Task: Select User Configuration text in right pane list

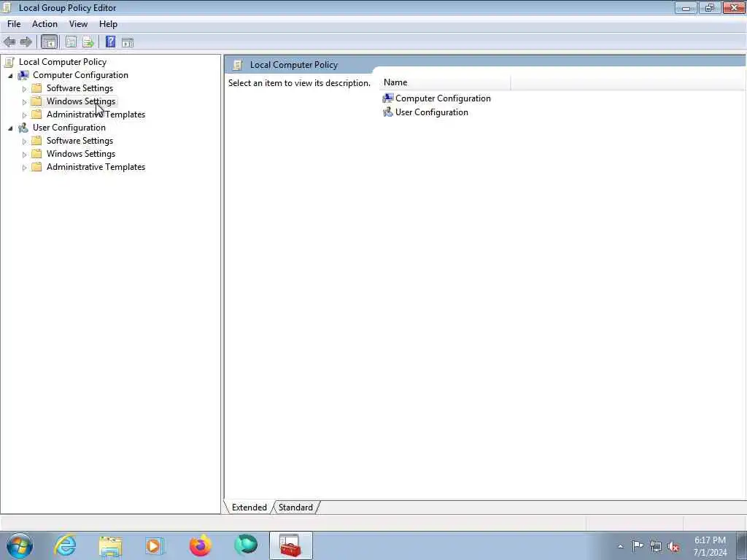Action: coord(432,112)
